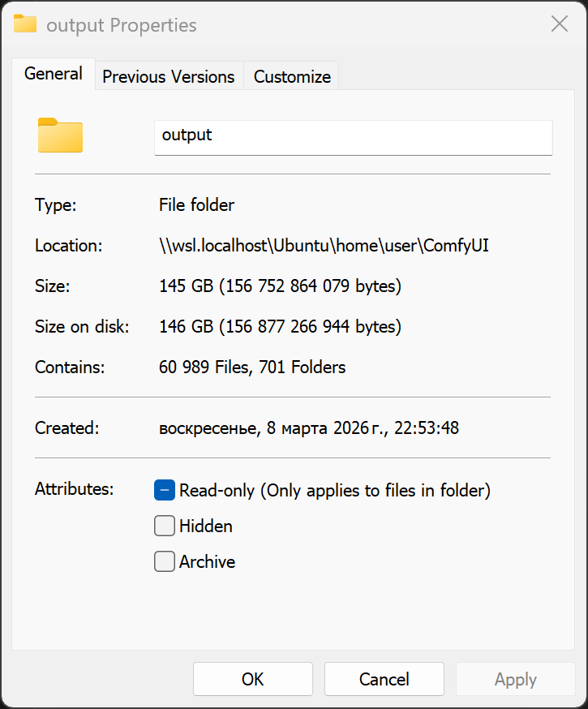Click the folder name field containing "output"
588x709 pixels.
coord(353,135)
